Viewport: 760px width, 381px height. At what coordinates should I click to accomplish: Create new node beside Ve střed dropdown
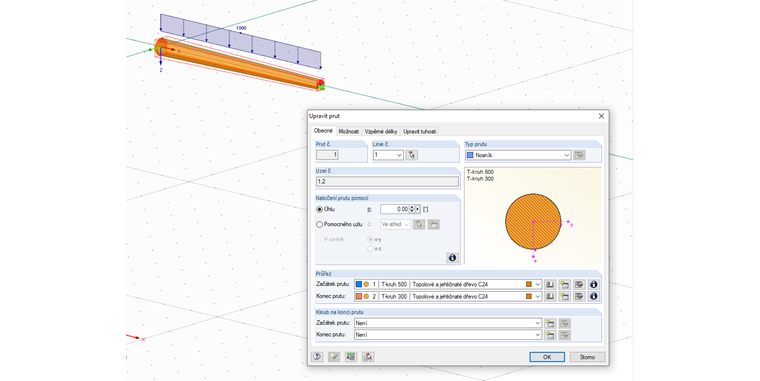click(433, 224)
